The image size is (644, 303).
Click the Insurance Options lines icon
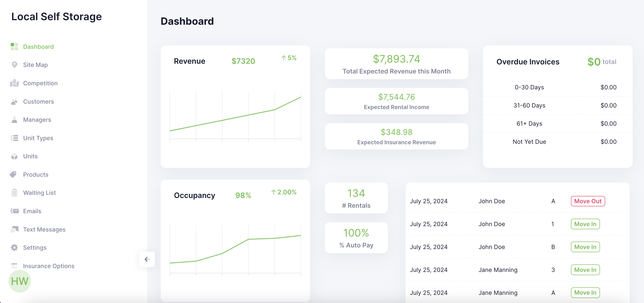(x=14, y=266)
